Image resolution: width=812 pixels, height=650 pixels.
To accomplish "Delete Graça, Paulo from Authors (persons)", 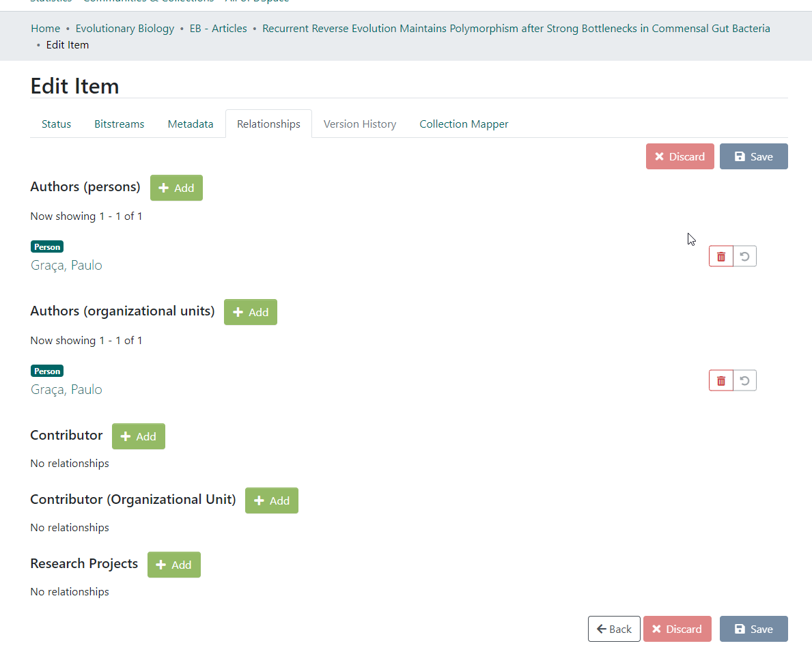I will [x=721, y=256].
